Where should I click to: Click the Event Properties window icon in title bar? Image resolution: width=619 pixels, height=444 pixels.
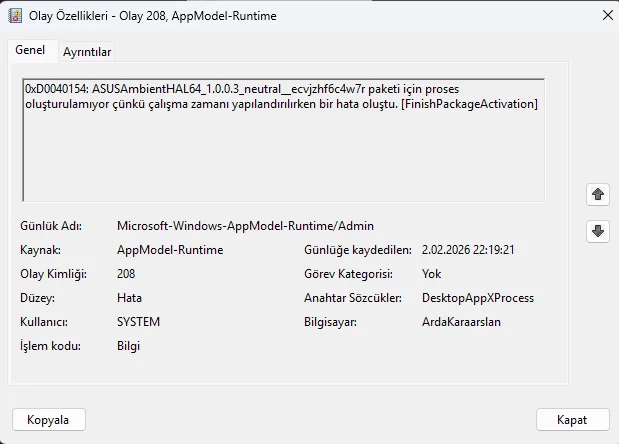[x=13, y=16]
